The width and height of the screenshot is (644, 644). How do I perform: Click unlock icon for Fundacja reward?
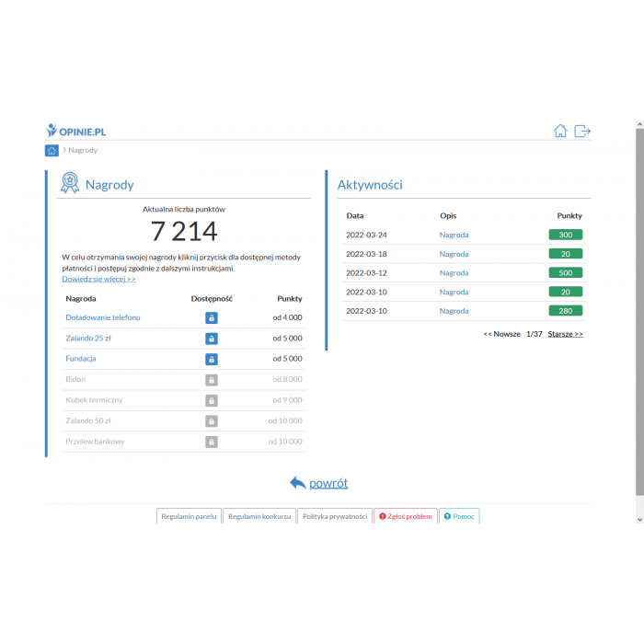[212, 359]
